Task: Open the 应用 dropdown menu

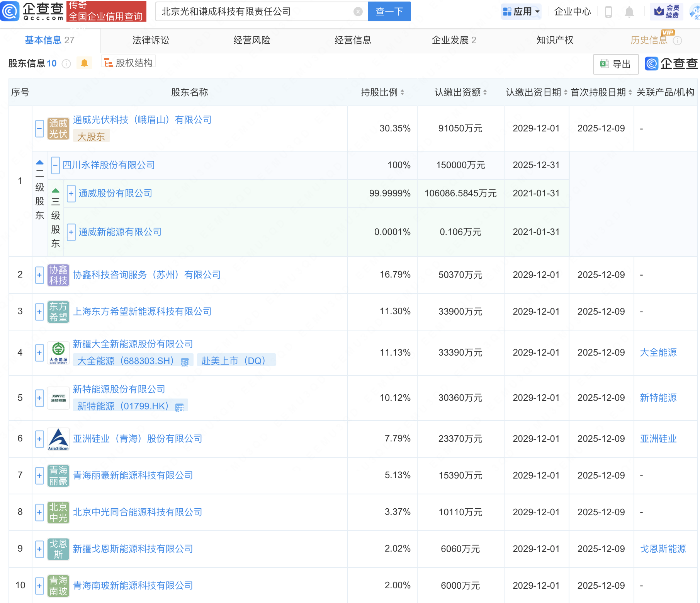Action: pos(521,11)
